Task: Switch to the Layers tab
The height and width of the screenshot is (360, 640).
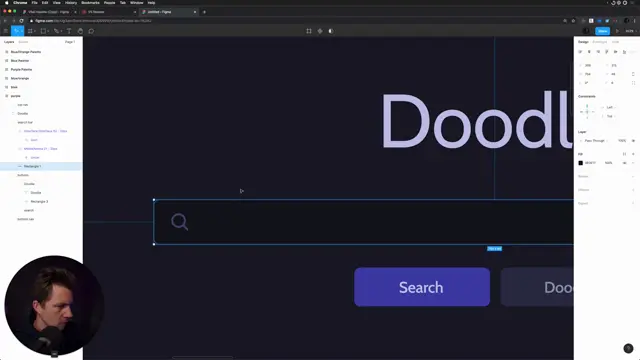Action: (9, 42)
